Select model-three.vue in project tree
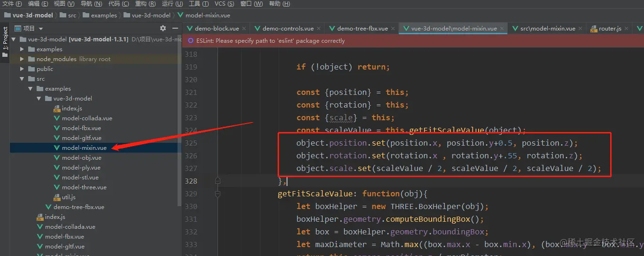 click(x=84, y=187)
